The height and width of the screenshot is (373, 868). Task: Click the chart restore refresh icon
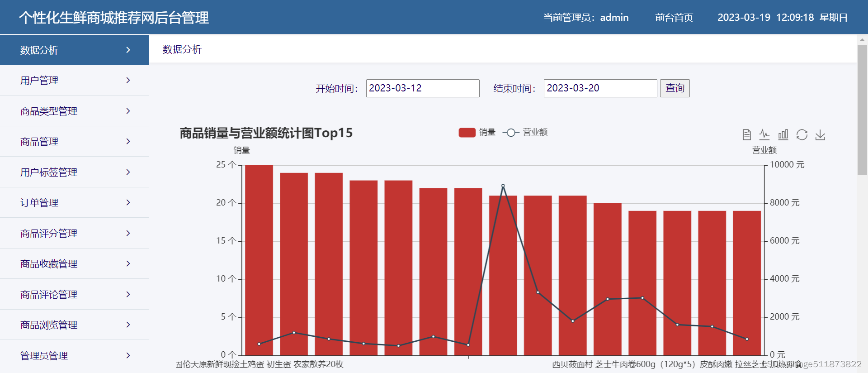click(802, 134)
